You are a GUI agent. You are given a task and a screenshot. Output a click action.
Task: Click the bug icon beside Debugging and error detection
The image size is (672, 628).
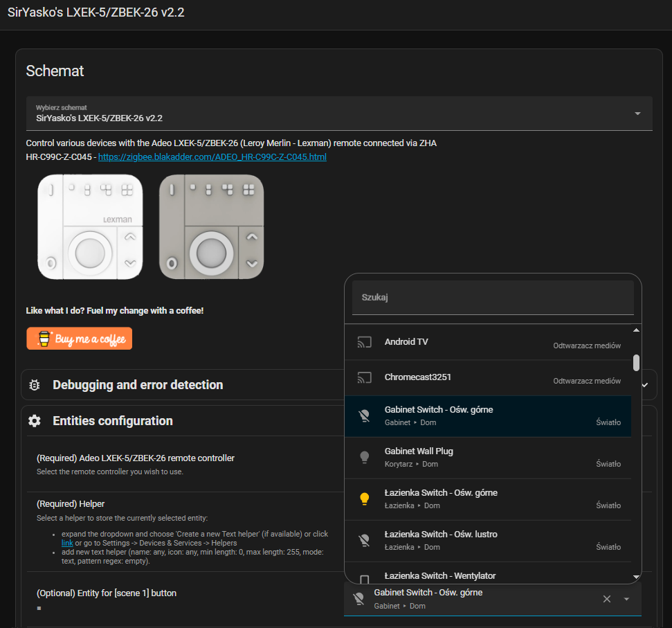tap(35, 385)
